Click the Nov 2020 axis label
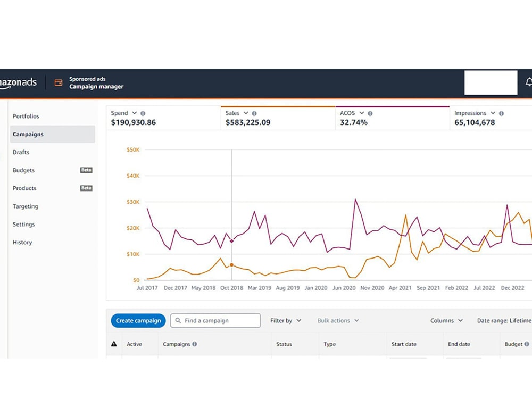 (x=372, y=288)
